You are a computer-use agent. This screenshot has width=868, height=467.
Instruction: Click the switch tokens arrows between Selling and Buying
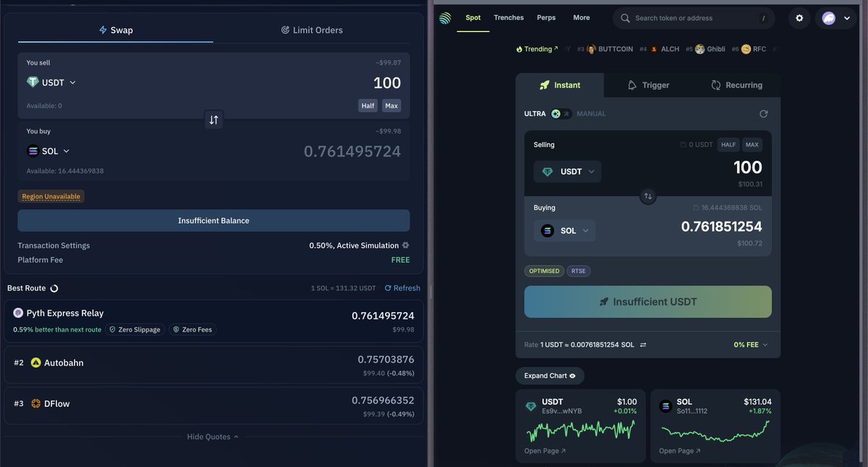click(x=648, y=196)
